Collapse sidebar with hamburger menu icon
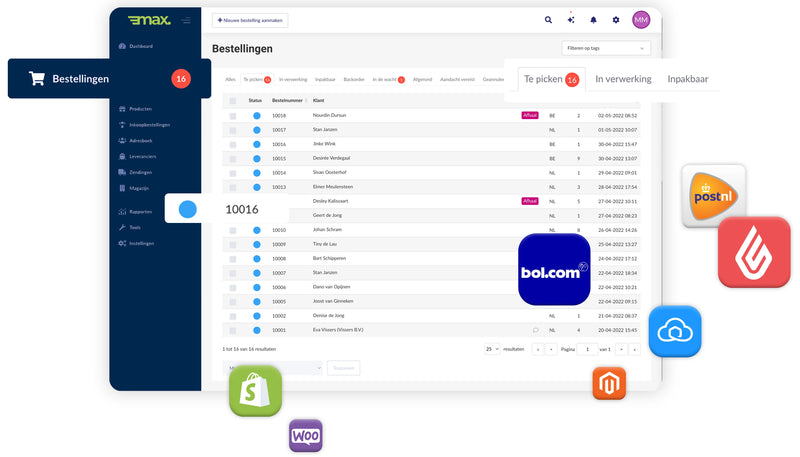 [x=186, y=20]
